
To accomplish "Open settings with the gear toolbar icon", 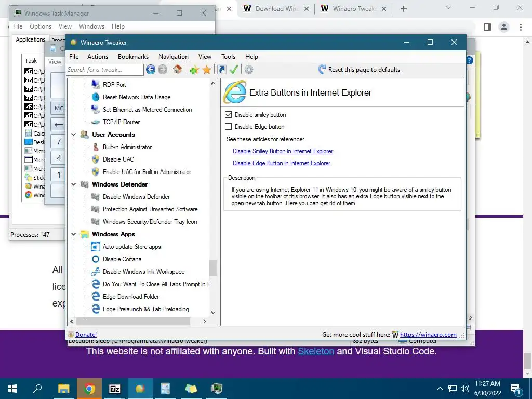I will pyautogui.click(x=249, y=70).
